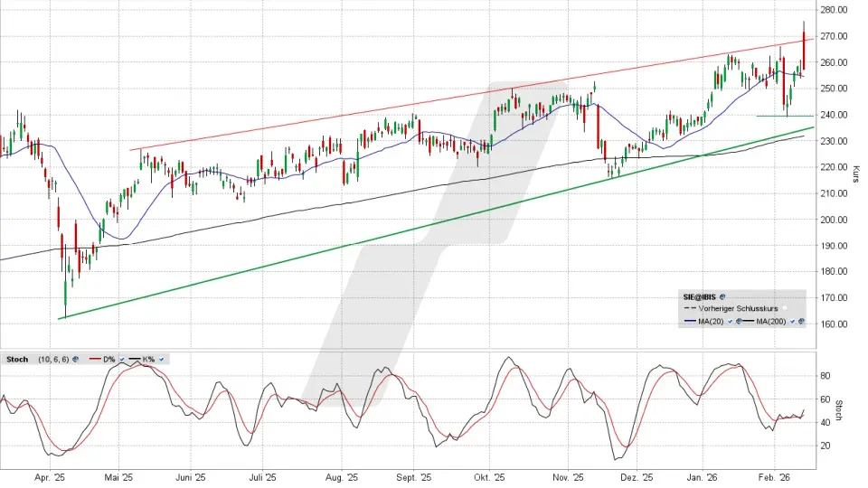Click the 170.00 price axis label

834,297
